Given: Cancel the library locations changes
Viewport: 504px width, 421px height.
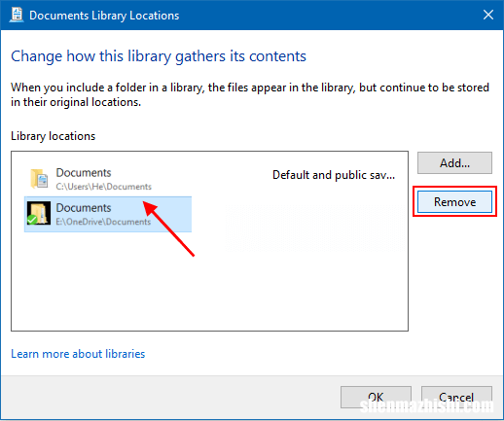Looking at the screenshot, I should point(456,397).
